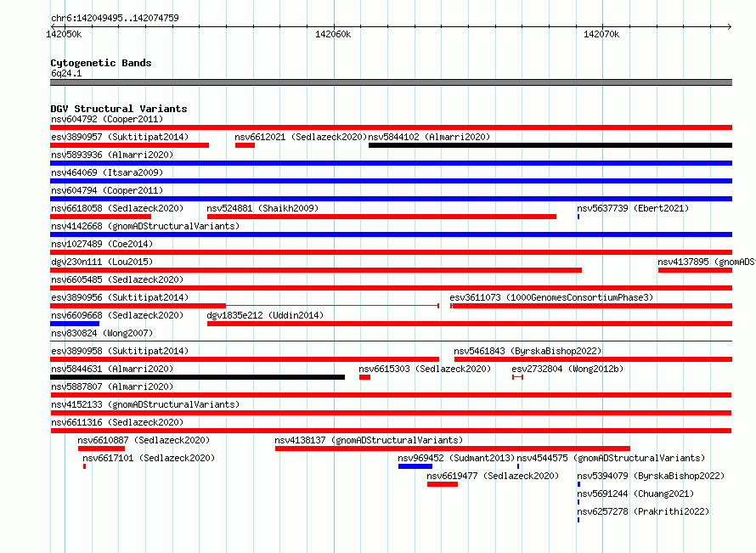This screenshot has width=756, height=553.
Task: Select esv3890958 (Suktitipat2014) label
Action: point(120,351)
